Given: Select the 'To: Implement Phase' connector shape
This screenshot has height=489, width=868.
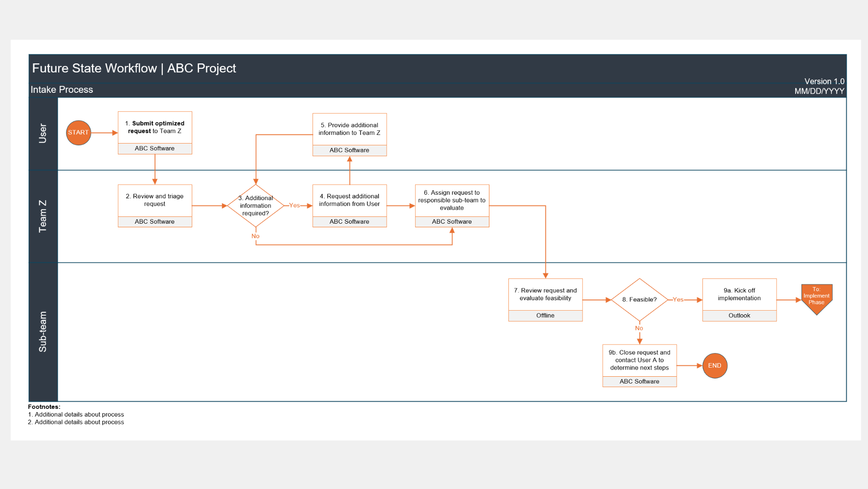Looking at the screenshot, I should click(x=816, y=298).
